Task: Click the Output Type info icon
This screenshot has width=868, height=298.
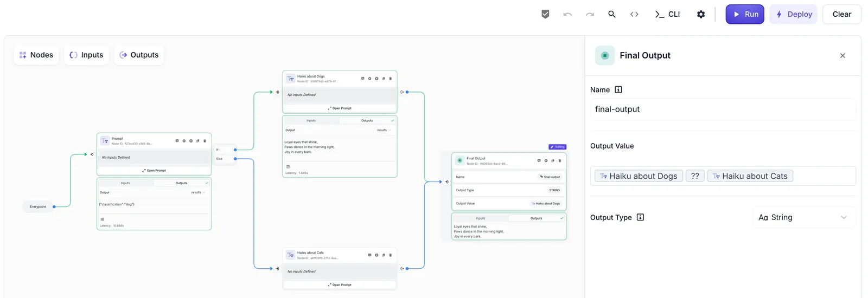Action: [640, 217]
